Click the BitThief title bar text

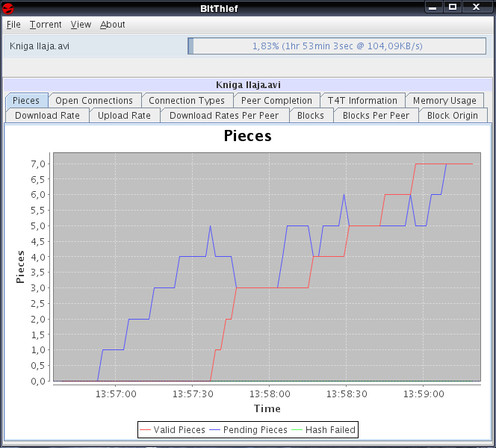click(x=219, y=8)
